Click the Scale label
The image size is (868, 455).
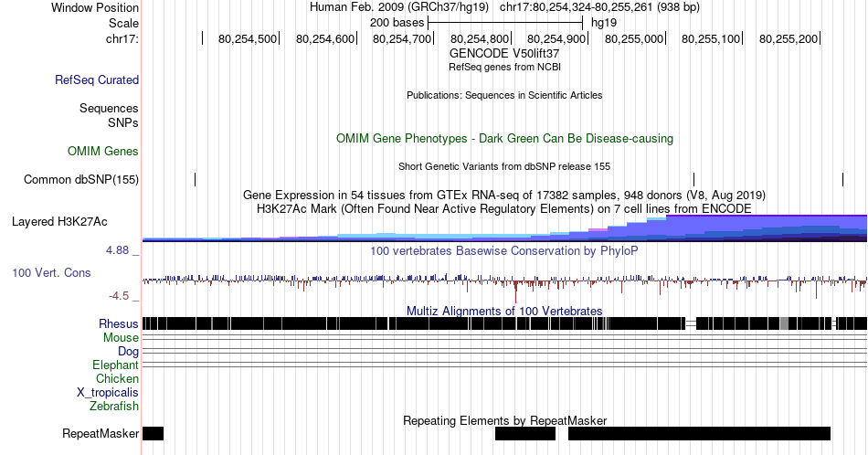[x=124, y=23]
